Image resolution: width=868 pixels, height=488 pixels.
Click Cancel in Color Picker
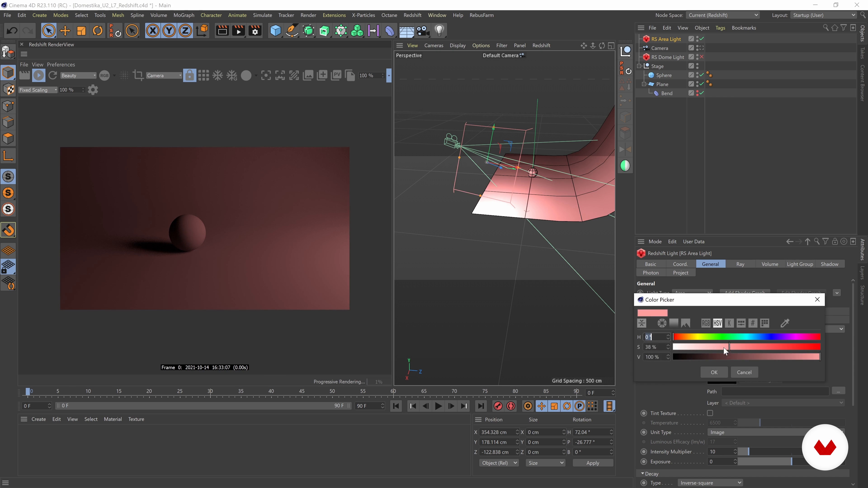[x=744, y=372]
